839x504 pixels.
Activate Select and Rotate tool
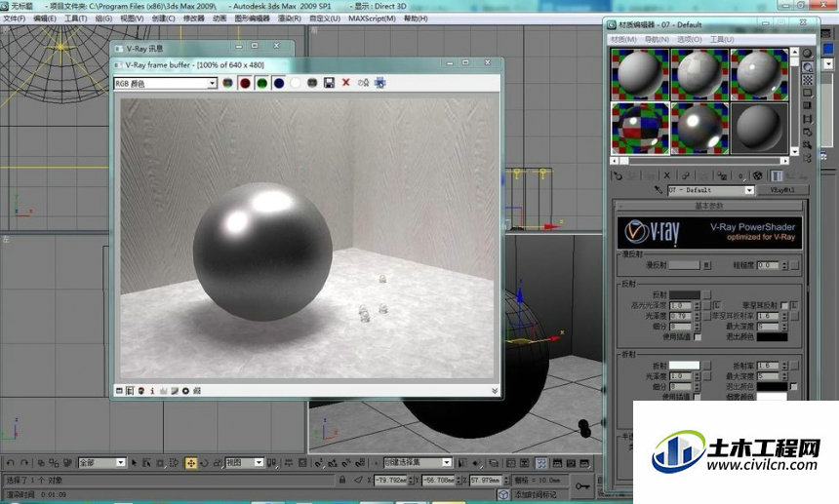tap(204, 463)
